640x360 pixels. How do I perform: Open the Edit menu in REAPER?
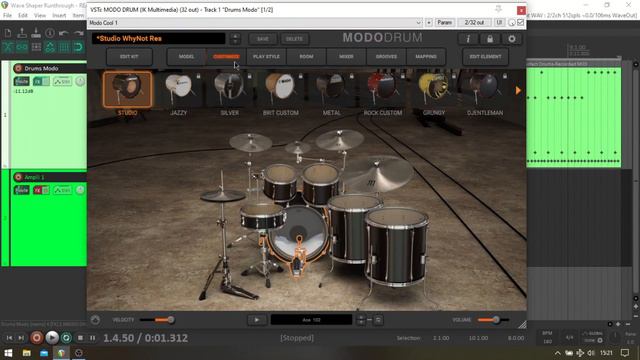23,16
